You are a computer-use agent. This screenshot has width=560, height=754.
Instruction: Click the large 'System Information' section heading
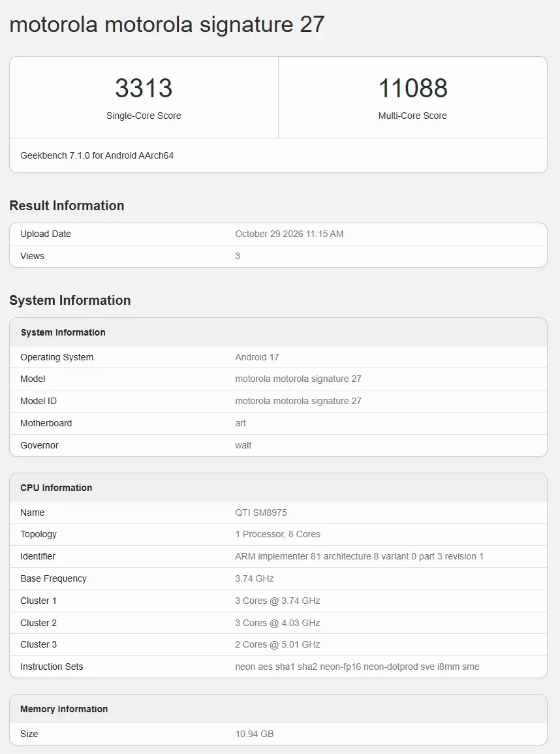[x=70, y=300]
